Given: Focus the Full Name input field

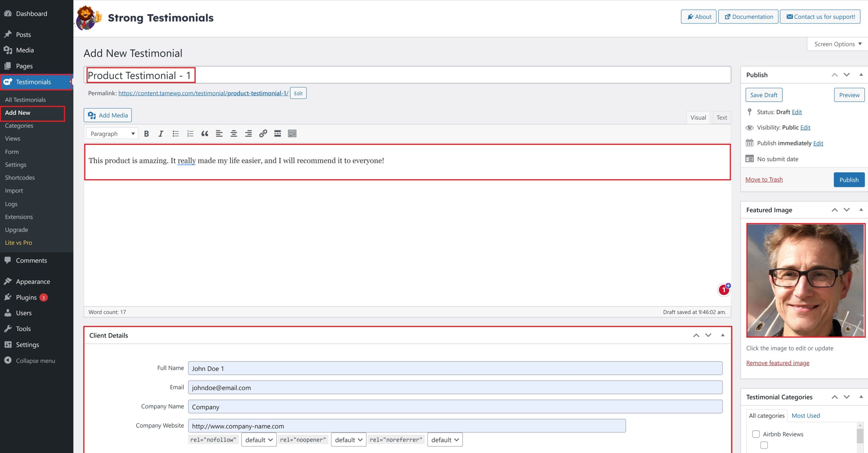Looking at the screenshot, I should (455, 368).
